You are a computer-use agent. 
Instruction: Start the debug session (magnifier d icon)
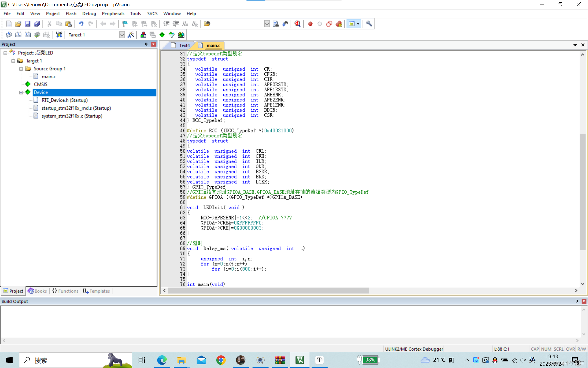[x=297, y=24]
